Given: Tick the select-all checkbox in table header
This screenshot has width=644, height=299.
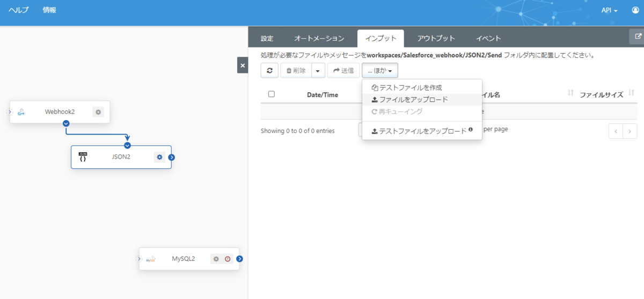Looking at the screenshot, I should pyautogui.click(x=272, y=94).
